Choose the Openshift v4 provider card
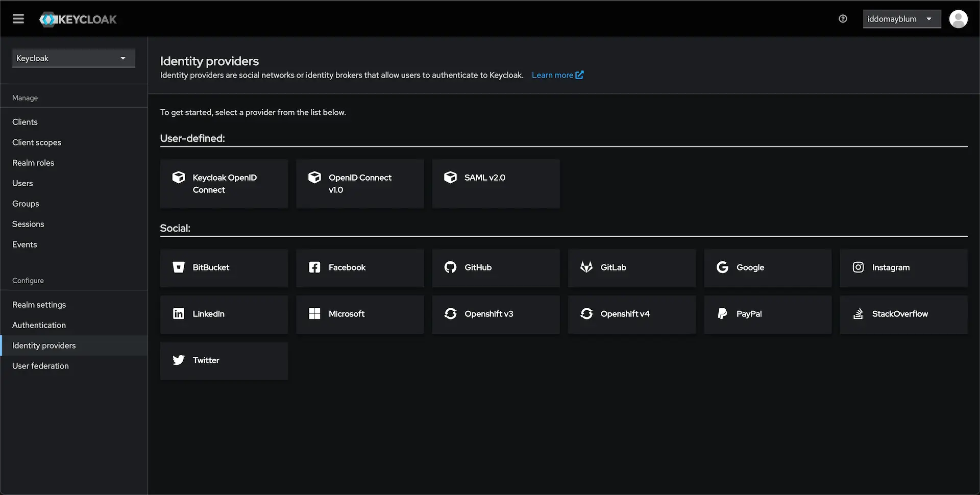This screenshot has width=980, height=495. pos(632,314)
